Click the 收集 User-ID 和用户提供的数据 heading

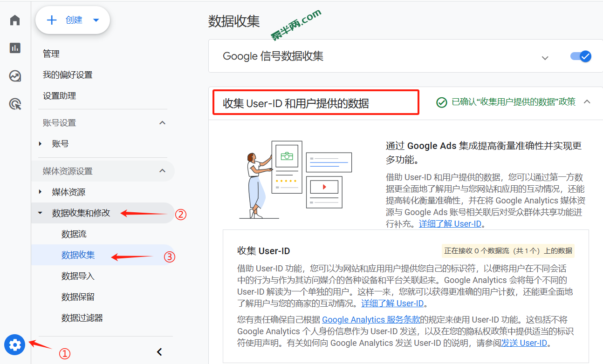tap(296, 103)
